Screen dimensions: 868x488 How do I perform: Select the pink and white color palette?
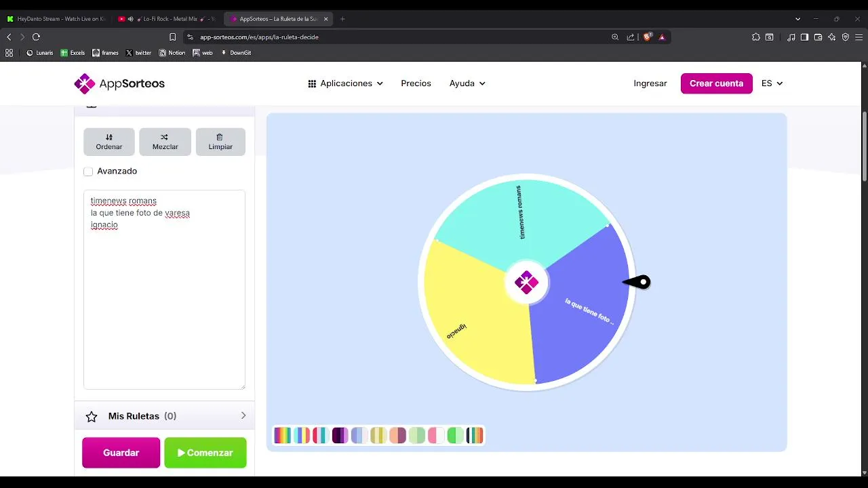pos(436,435)
